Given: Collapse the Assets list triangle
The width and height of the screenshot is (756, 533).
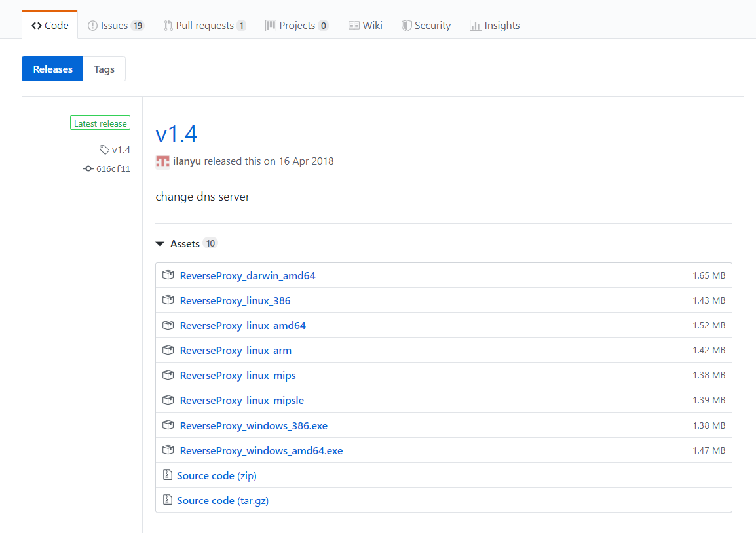Looking at the screenshot, I should coord(160,244).
